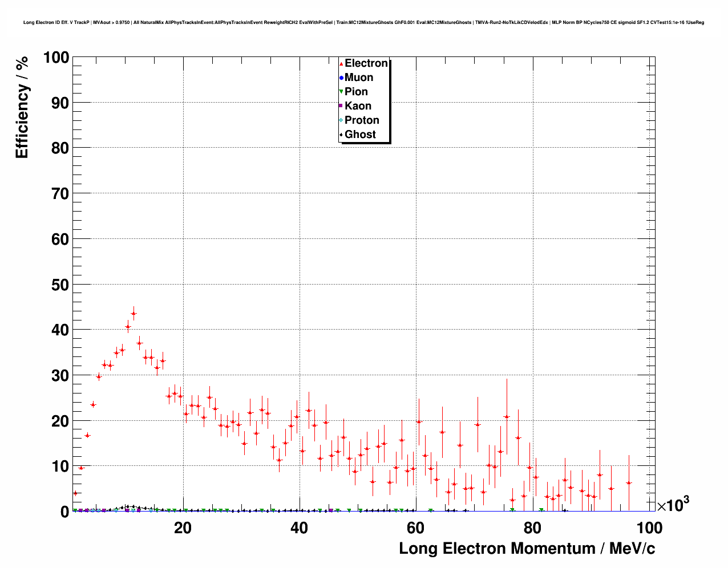Click the plot title text at top
The width and height of the screenshot is (728, 568).
point(363,23)
